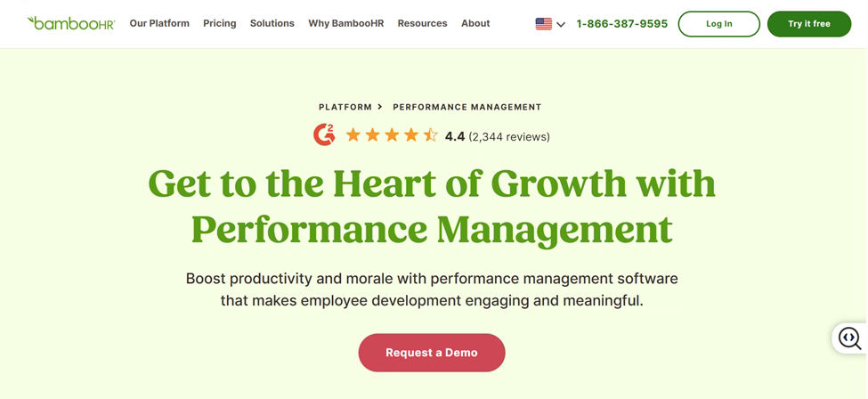Click the star rating icons
This screenshot has height=399, width=868.
tap(392, 135)
